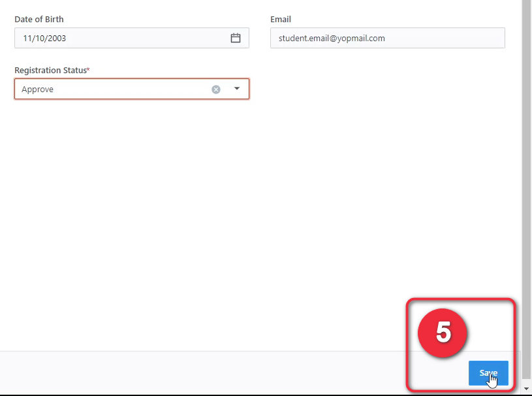Expand the Registration Status dropdown arrow
532x396 pixels.
tap(237, 89)
